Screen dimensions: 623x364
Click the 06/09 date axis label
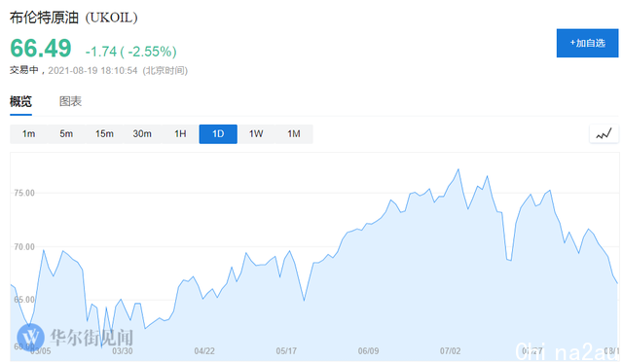[x=368, y=351]
